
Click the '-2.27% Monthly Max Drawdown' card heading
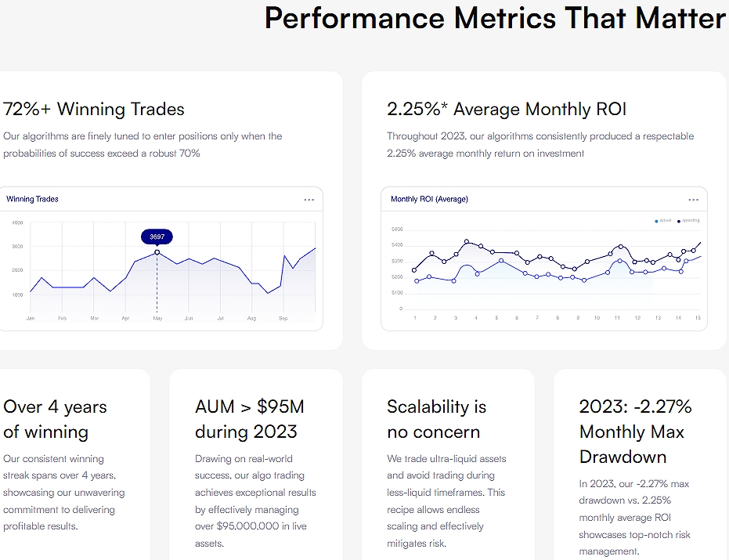[x=636, y=431]
